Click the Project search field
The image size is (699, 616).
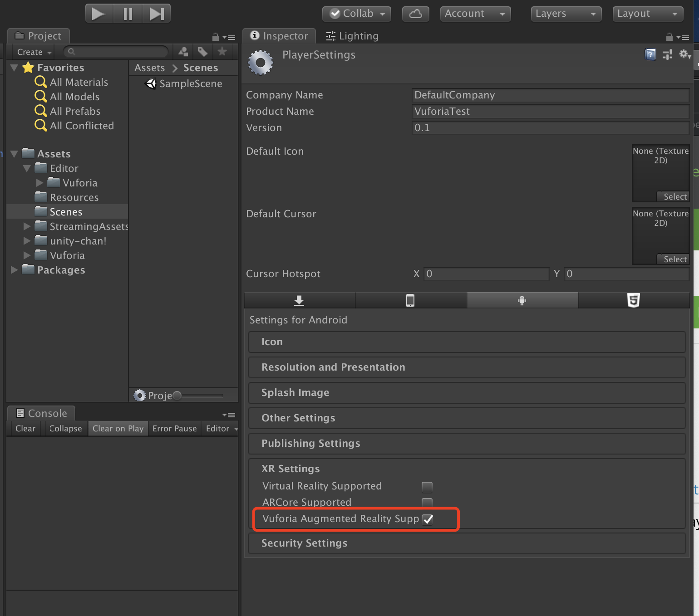coord(116,52)
